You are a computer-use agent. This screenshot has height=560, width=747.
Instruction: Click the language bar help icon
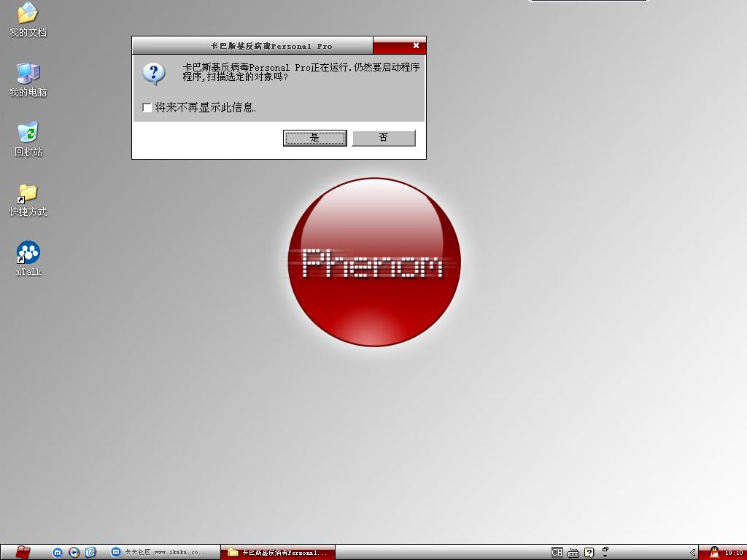(x=589, y=553)
